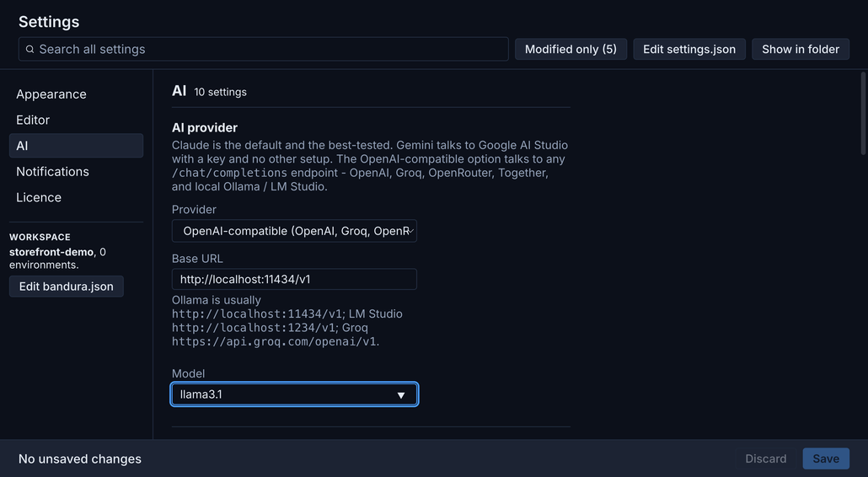Click the 'Model' field label

pyautogui.click(x=188, y=373)
